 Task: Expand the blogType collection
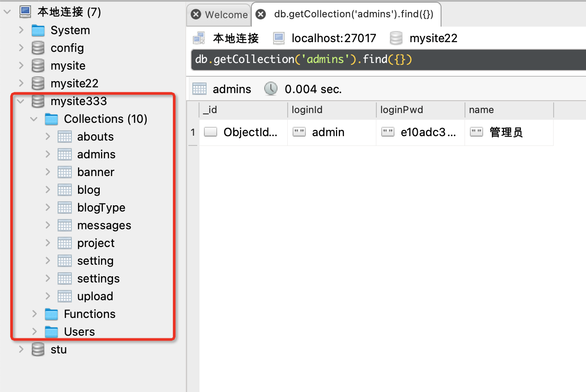click(47, 208)
